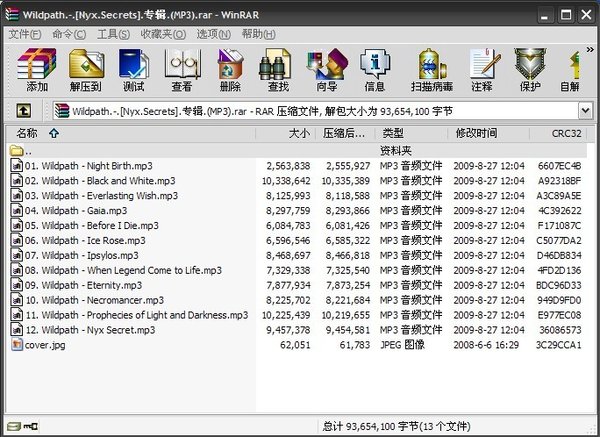Click the 自解 (SFX) toolbar icon

click(x=570, y=70)
